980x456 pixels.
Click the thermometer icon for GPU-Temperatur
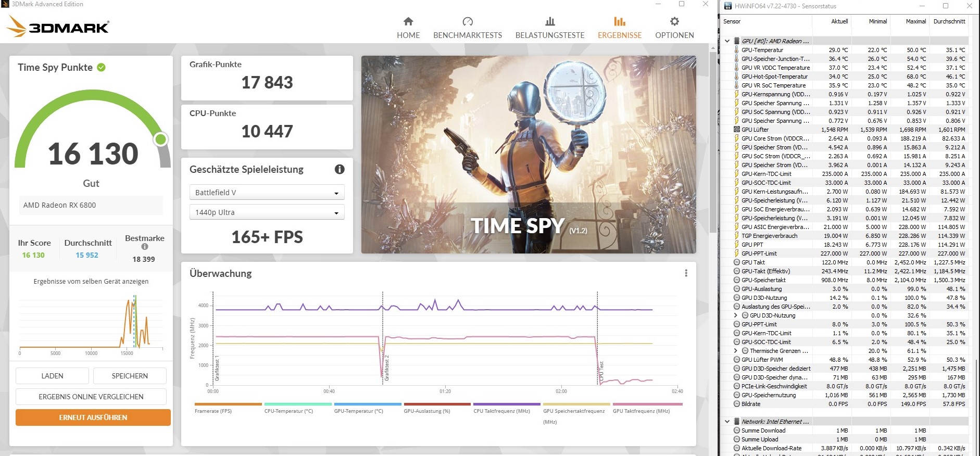point(736,50)
